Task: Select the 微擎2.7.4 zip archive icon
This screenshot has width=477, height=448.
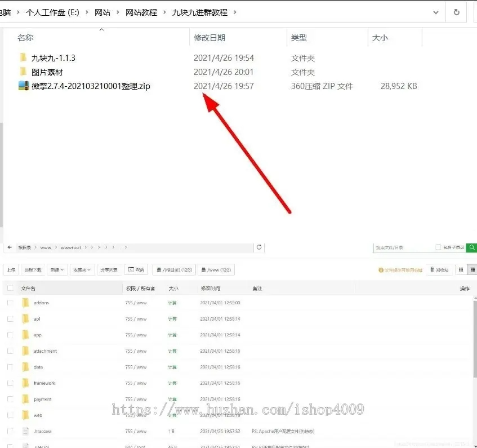Action: (24, 86)
